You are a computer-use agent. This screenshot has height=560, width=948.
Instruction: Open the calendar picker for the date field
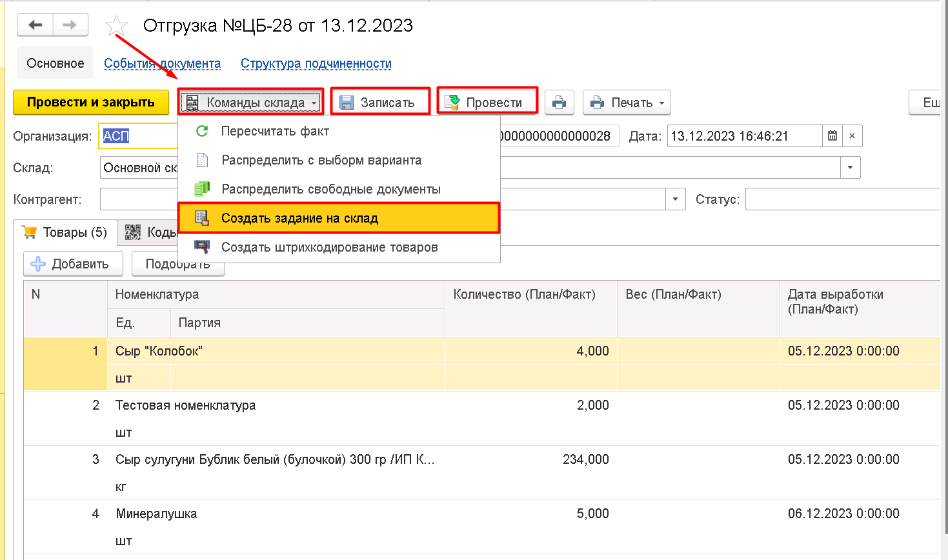click(832, 136)
